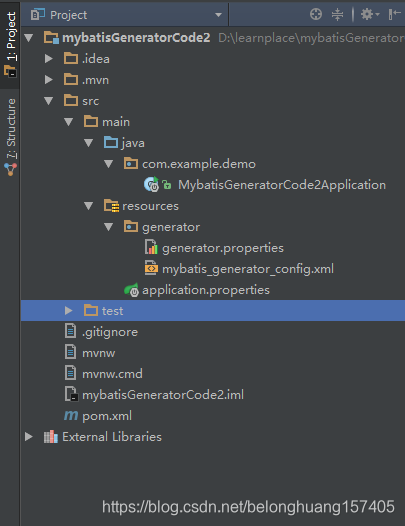This screenshot has width=405, height=526.
Task: Select the .gitignore file name
Action: (x=110, y=332)
